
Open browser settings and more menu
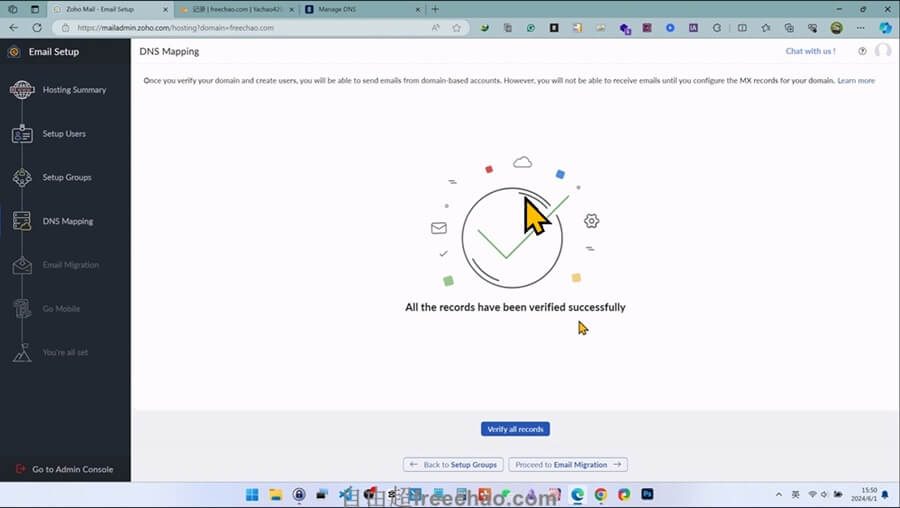pyautogui.click(x=860, y=28)
